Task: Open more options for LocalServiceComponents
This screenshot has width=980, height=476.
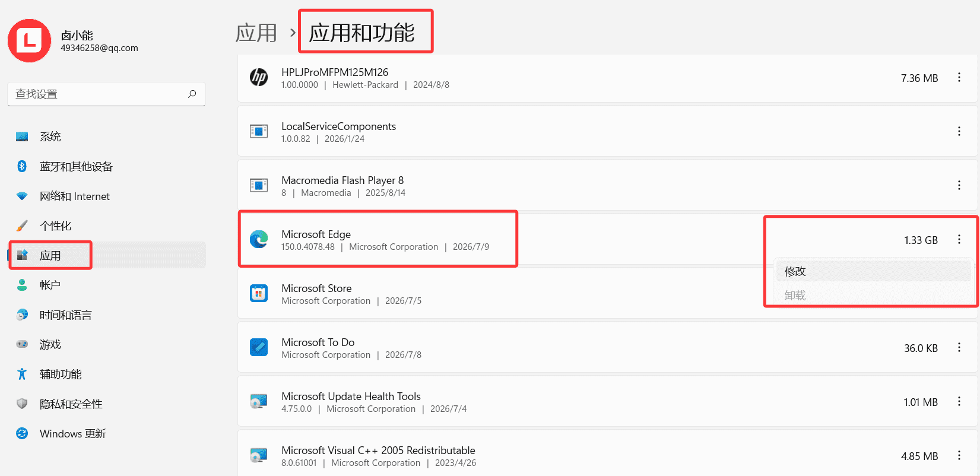Action: (959, 131)
